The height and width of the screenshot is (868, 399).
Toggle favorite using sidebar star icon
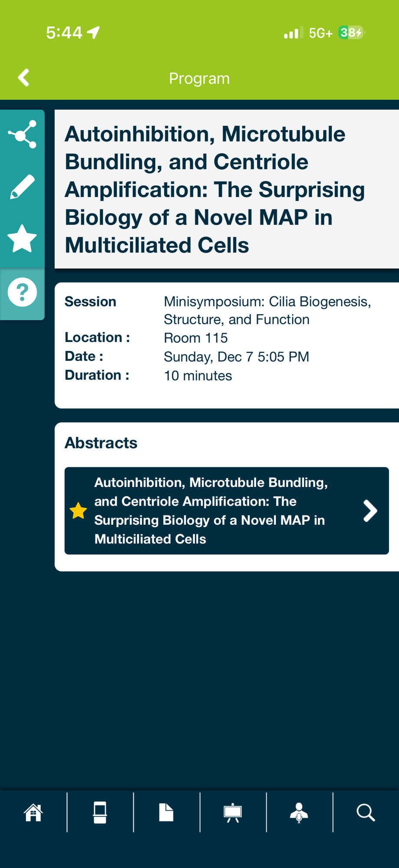click(x=23, y=239)
